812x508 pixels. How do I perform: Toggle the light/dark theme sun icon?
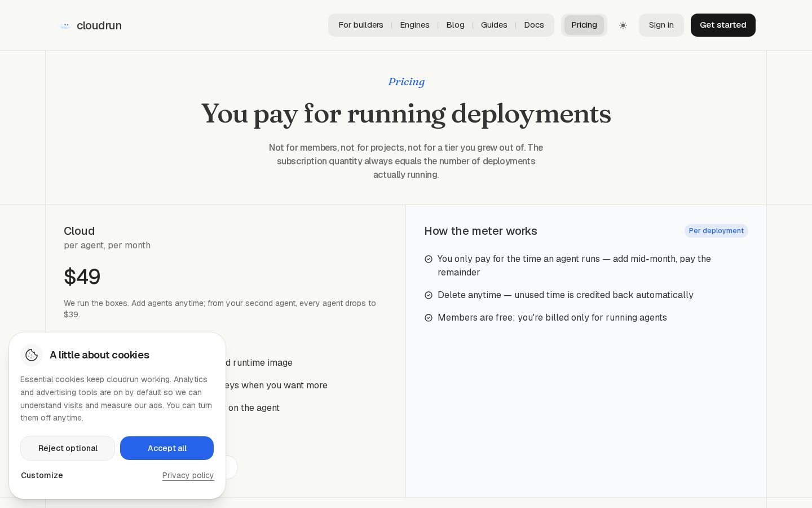click(x=623, y=25)
